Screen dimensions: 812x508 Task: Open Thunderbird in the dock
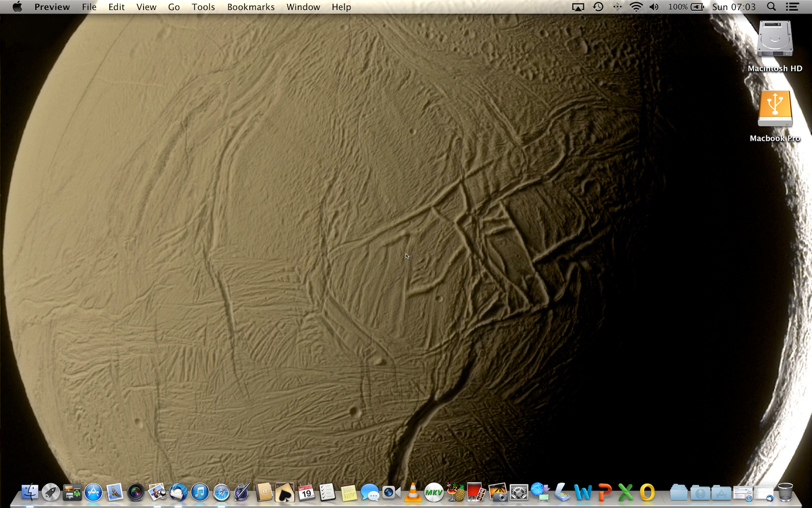178,493
